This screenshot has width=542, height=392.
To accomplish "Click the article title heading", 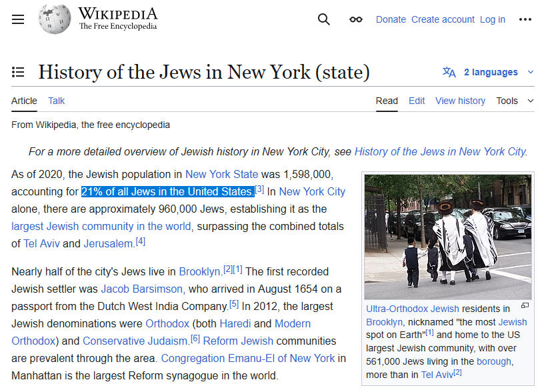I will click(x=204, y=72).
